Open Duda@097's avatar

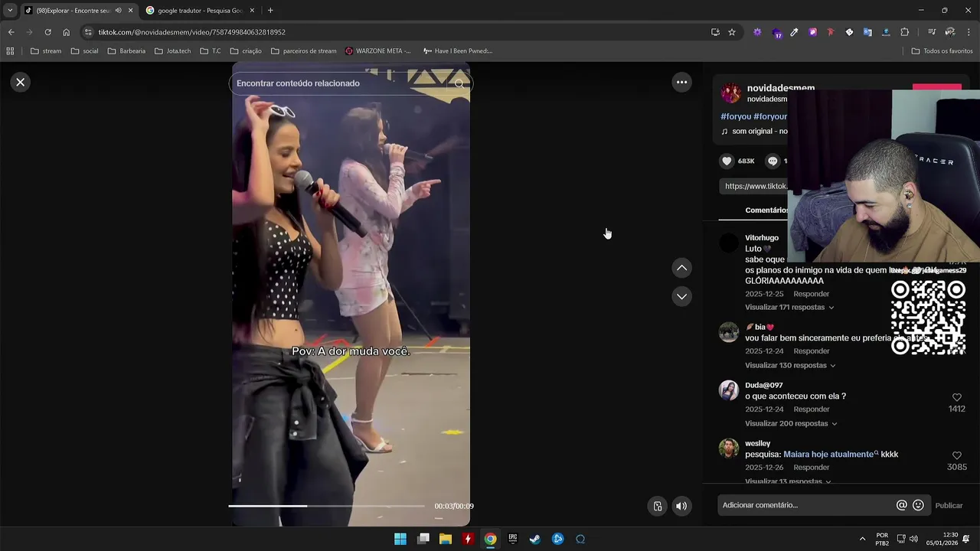coord(728,390)
